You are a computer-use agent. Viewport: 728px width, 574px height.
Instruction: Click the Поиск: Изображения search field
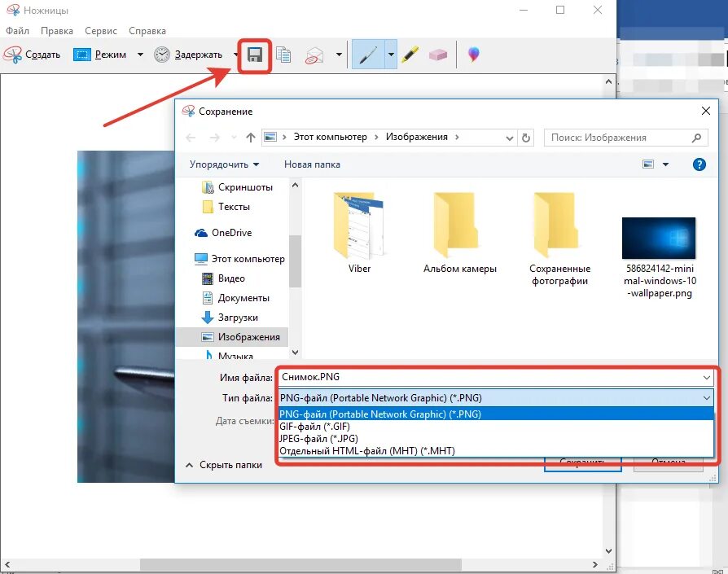[x=626, y=138]
